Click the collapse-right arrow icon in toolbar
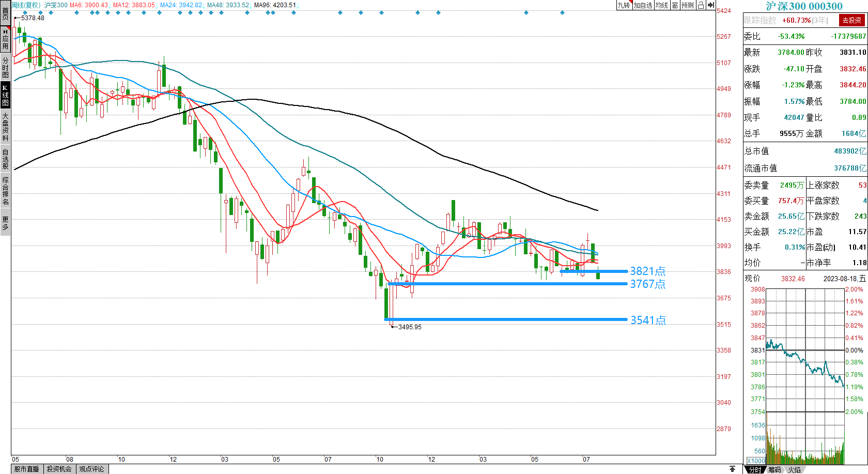The height and width of the screenshot is (474, 868). [711, 5]
